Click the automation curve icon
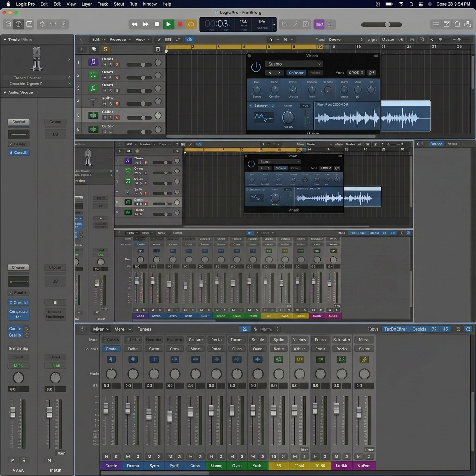476x476 pixels. (178, 40)
